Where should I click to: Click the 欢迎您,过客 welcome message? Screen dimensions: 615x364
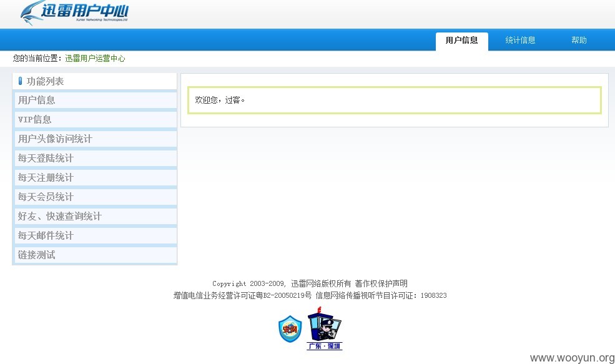click(x=220, y=100)
